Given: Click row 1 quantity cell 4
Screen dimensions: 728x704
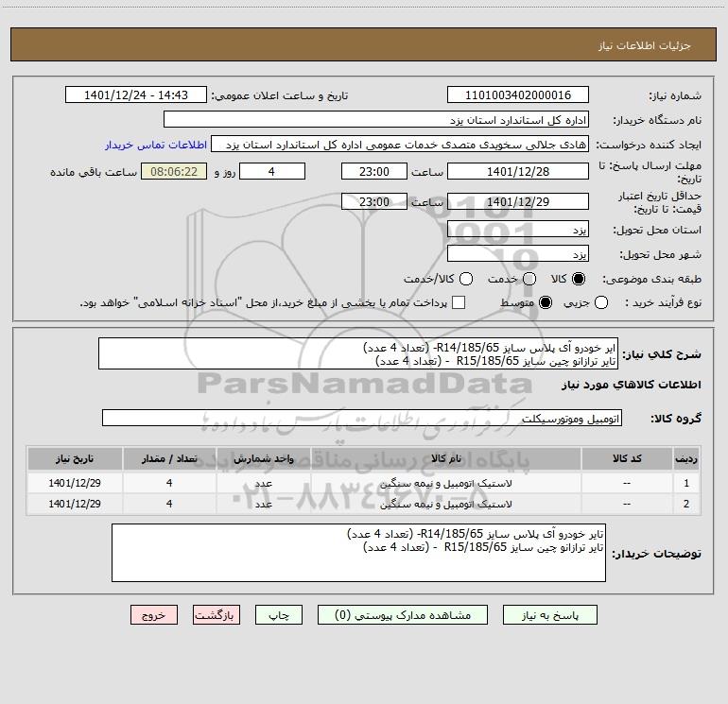Looking at the screenshot, I should [169, 483].
